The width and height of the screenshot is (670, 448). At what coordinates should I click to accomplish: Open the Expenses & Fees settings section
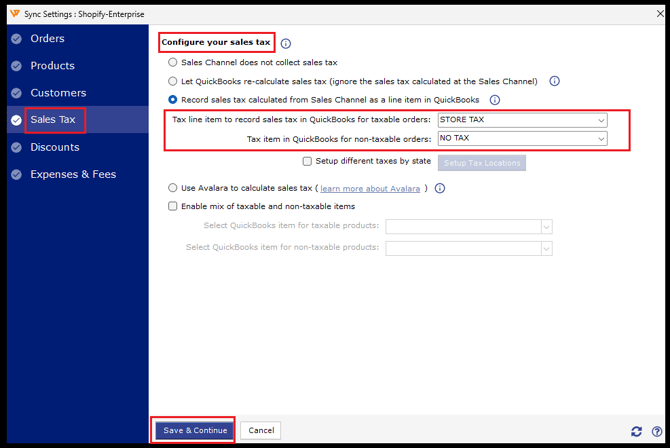click(78, 174)
